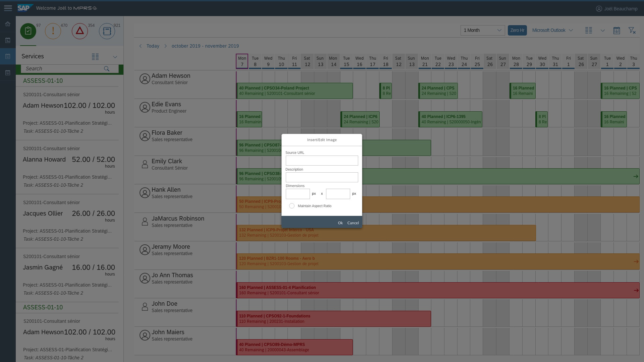
Task: Select the orange exclamation warning filter (470)
Action: click(x=53, y=31)
